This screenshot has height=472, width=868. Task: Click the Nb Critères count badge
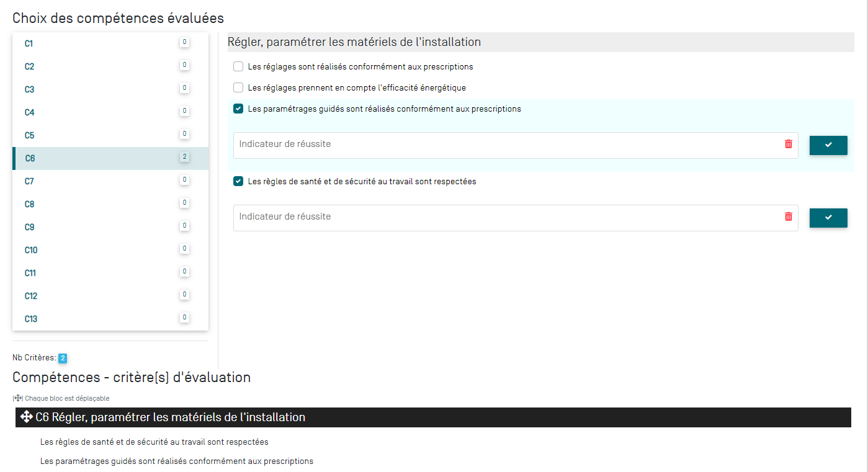pos(63,358)
